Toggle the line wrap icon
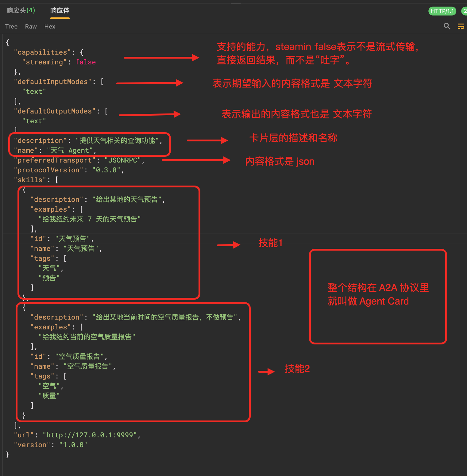The image size is (467, 476). (x=461, y=26)
